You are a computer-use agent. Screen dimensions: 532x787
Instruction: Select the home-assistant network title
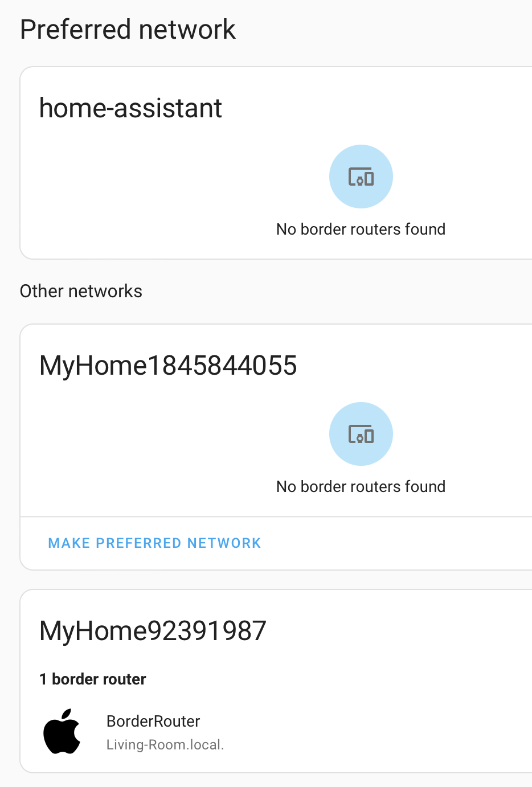click(x=130, y=108)
